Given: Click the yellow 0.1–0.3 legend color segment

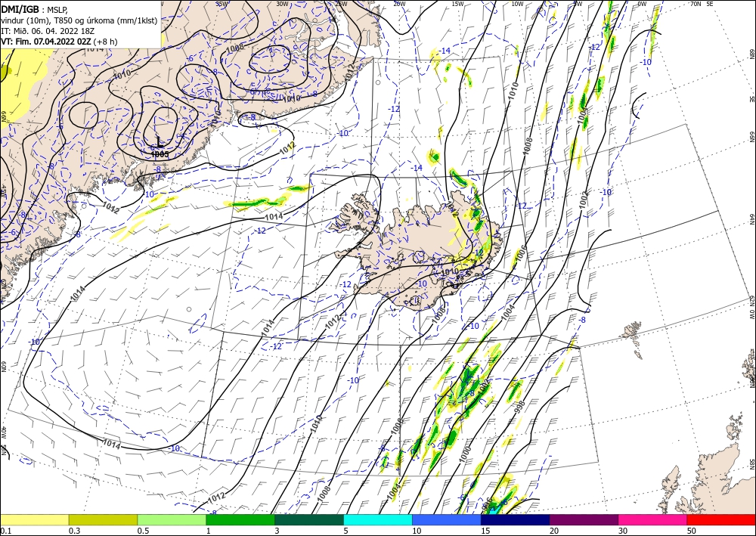Looking at the screenshot, I should click(x=35, y=519).
